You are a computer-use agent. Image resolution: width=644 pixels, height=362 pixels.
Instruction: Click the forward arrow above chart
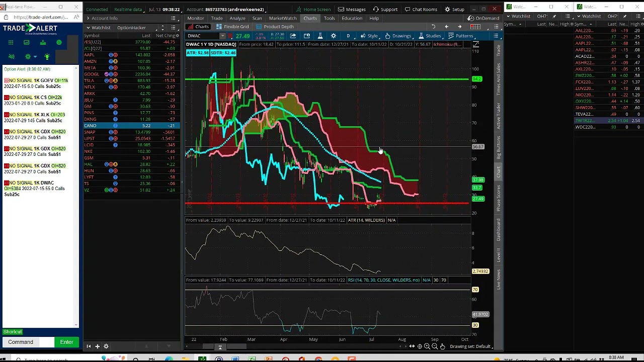459,27
